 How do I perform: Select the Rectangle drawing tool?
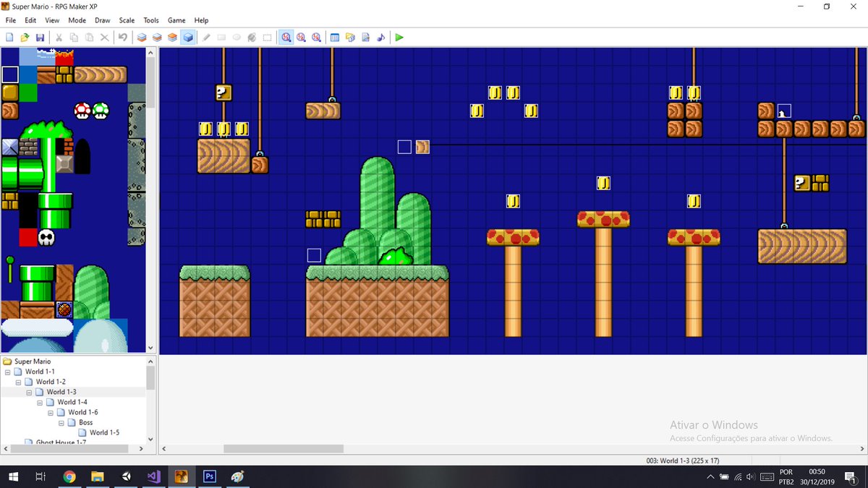click(221, 37)
